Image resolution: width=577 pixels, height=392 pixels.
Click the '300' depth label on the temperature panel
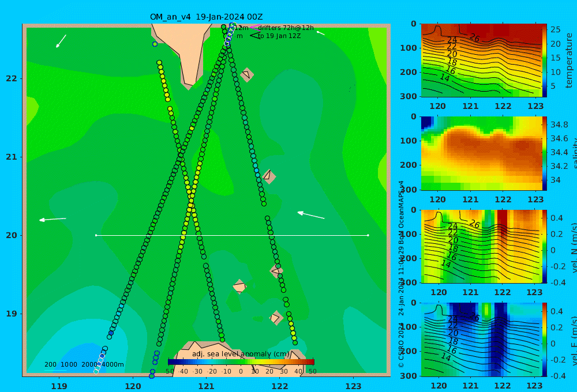click(409, 96)
